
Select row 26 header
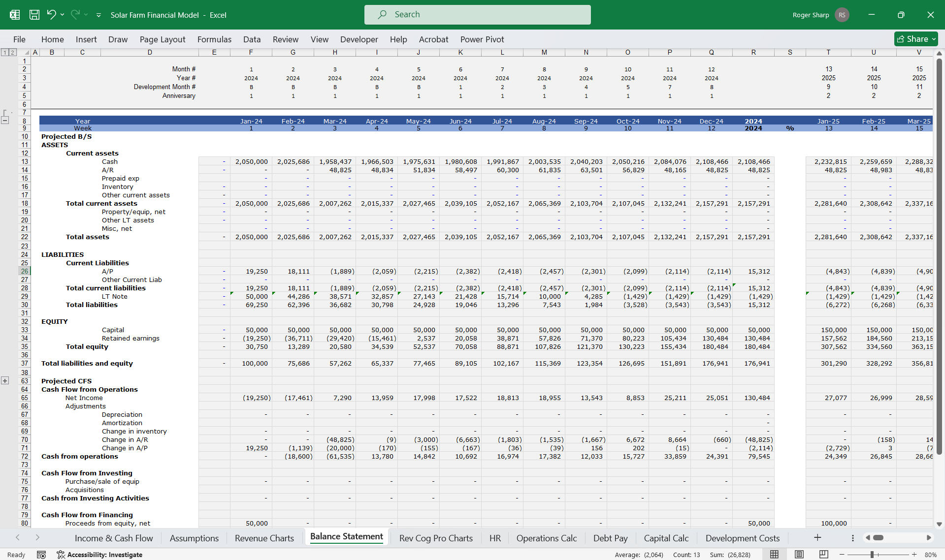[x=25, y=271]
